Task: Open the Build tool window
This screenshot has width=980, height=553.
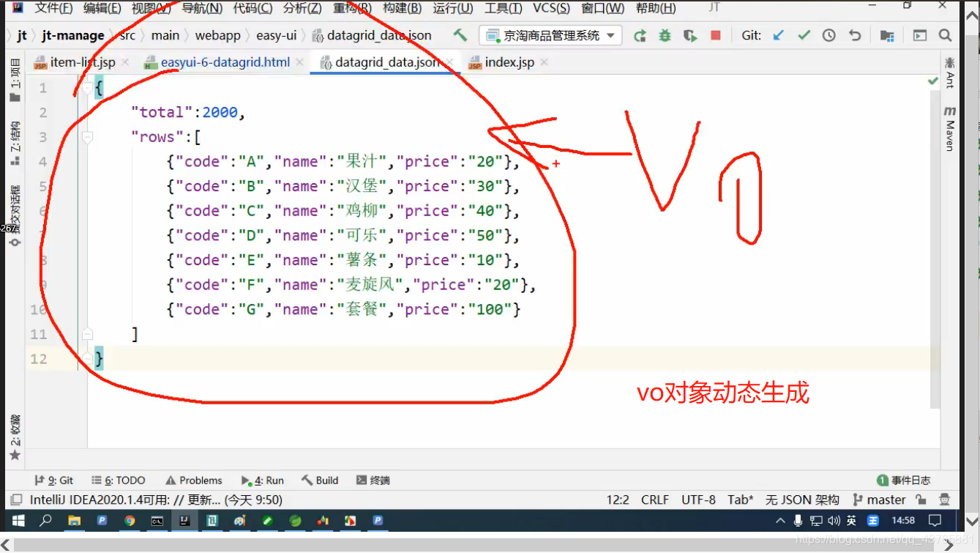Action: point(319,480)
